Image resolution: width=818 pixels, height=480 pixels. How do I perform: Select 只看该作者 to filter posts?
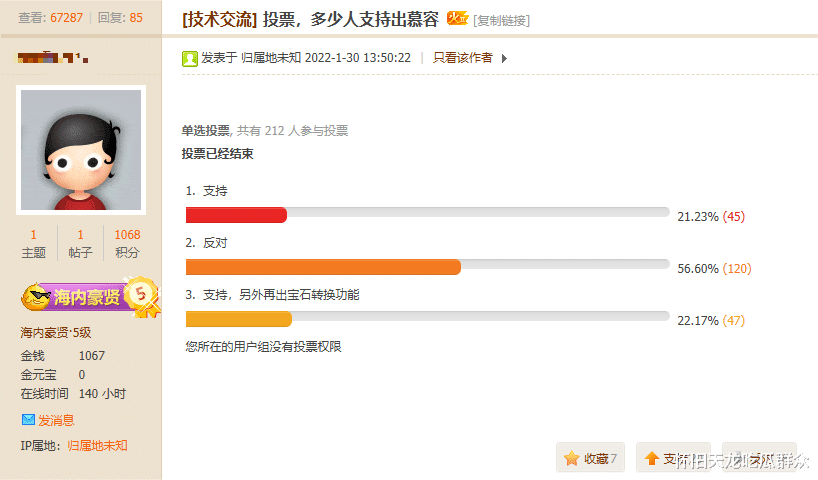pos(462,58)
